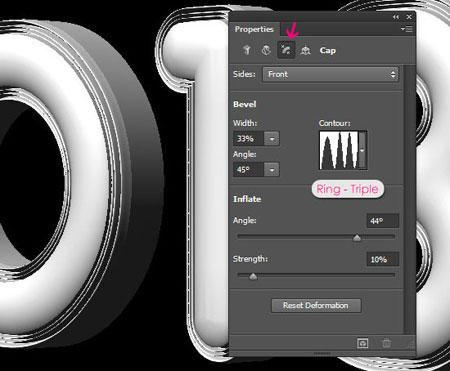Viewport: 450px width, 371px height.
Task: Click the render icon at the panel bottom
Action: [x=363, y=343]
